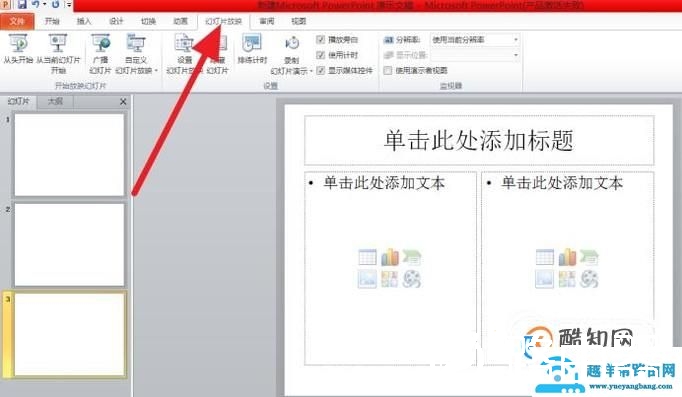Expand the 录制幻灯片演示 dropdown arrow
Viewport: 682px width, 397px height.
311,71
